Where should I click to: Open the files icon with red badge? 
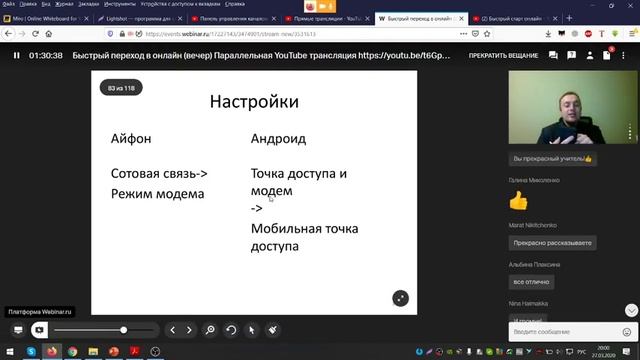(x=607, y=55)
